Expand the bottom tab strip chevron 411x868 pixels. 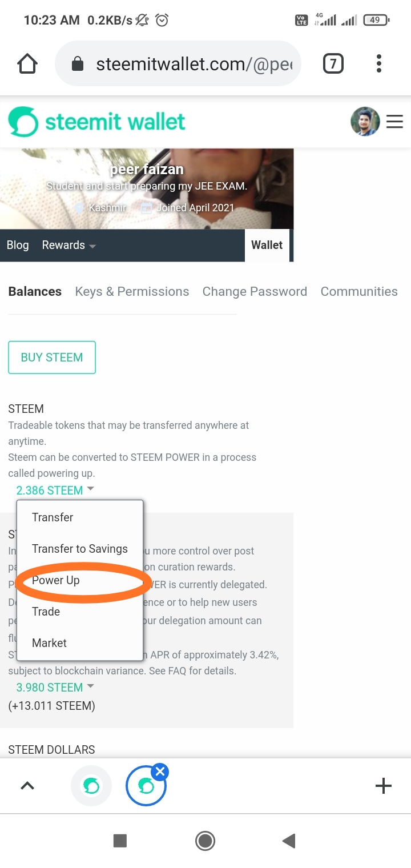[27, 786]
